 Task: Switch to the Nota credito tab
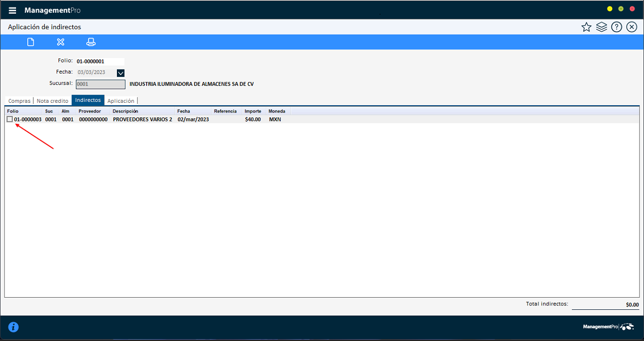(x=53, y=101)
